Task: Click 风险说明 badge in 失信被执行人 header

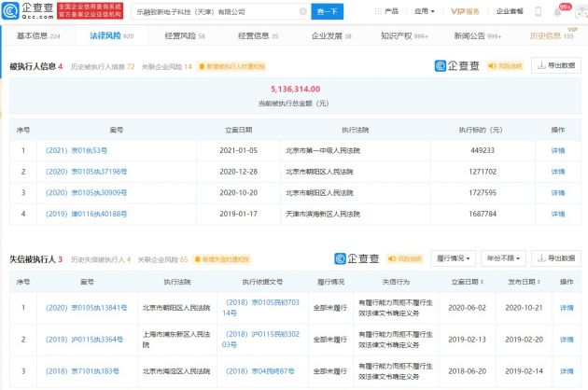Action: [x=405, y=258]
